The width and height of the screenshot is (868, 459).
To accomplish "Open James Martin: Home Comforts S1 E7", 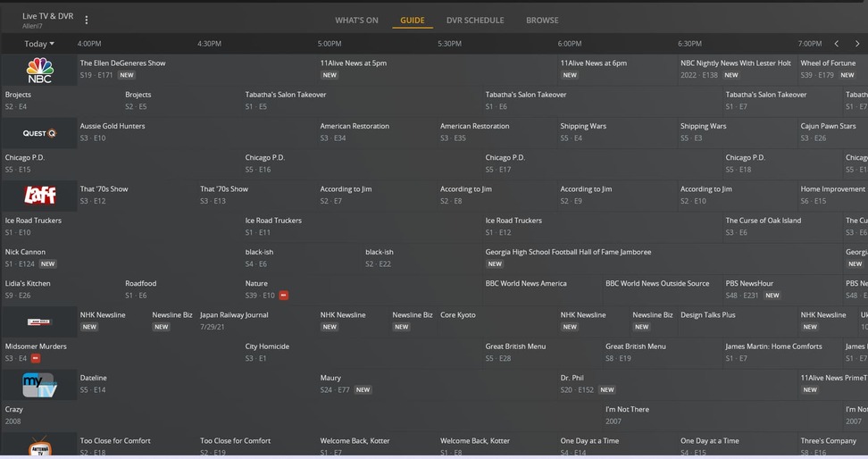I will pos(783,354).
